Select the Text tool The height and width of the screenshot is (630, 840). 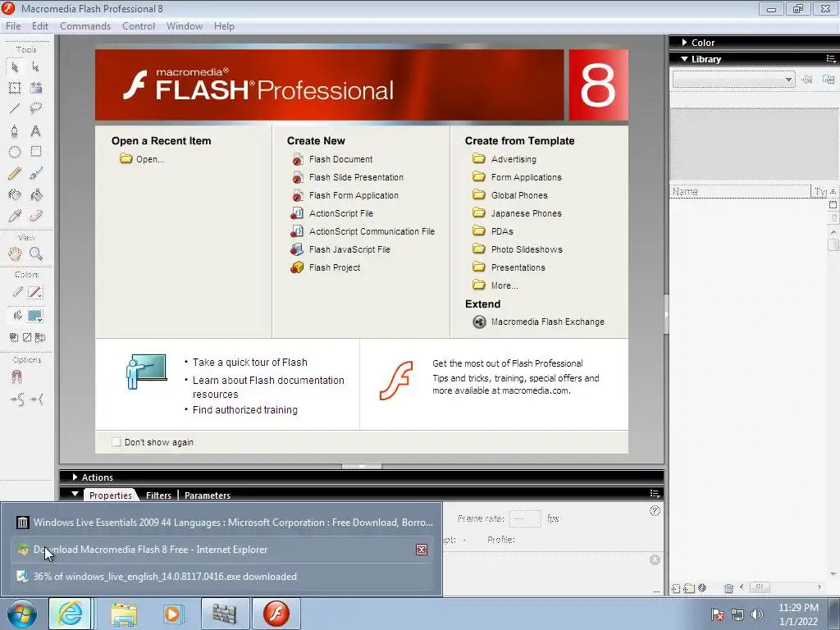pyautogui.click(x=35, y=130)
